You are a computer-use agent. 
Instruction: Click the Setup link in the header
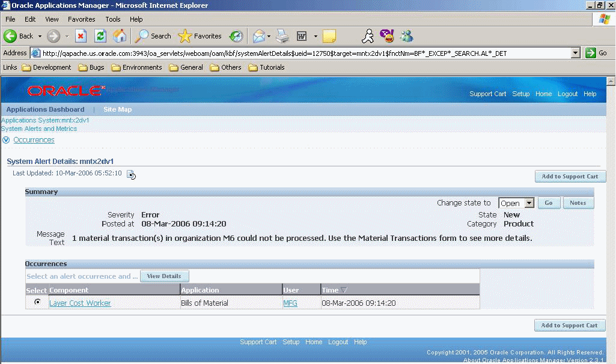[x=520, y=94]
